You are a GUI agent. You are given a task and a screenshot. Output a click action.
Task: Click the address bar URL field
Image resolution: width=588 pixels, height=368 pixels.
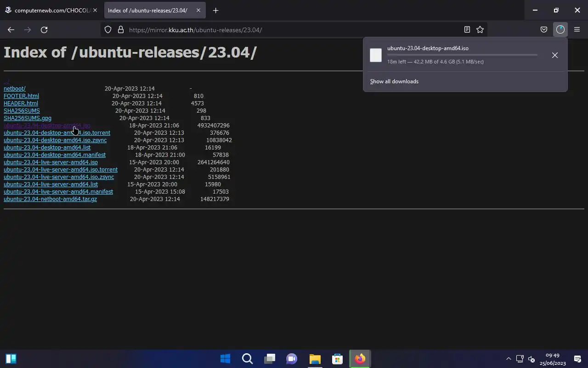(294, 30)
